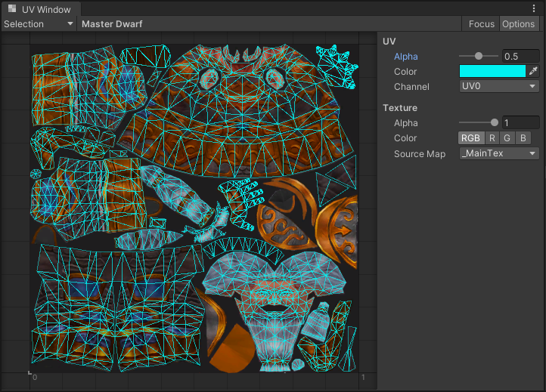Click the UV Alpha label

point(405,57)
